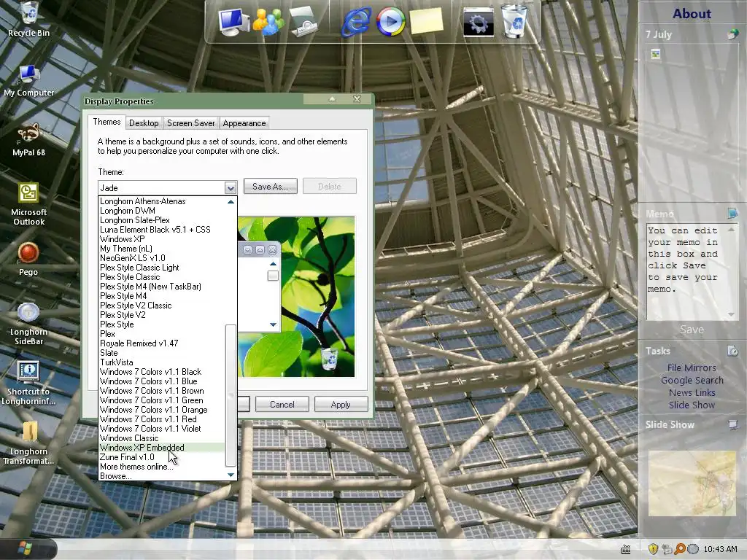This screenshot has width=747, height=560.
Task: Open the scanner icon in the dock
Action: tap(303, 22)
